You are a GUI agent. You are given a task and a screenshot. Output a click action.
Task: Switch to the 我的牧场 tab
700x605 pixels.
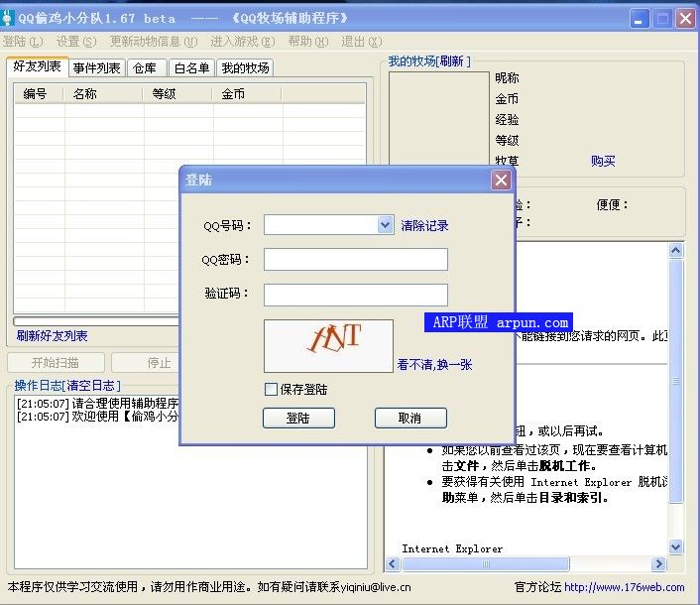point(245,67)
